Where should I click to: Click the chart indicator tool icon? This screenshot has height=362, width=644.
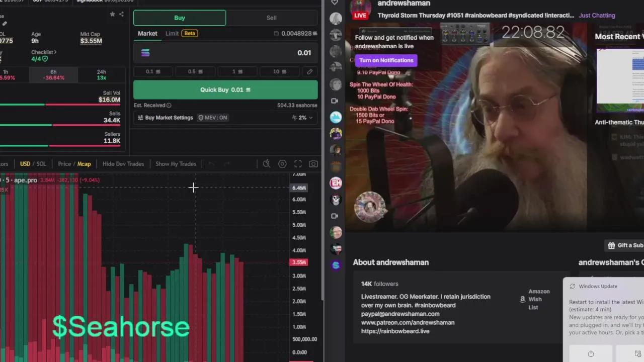(267, 164)
